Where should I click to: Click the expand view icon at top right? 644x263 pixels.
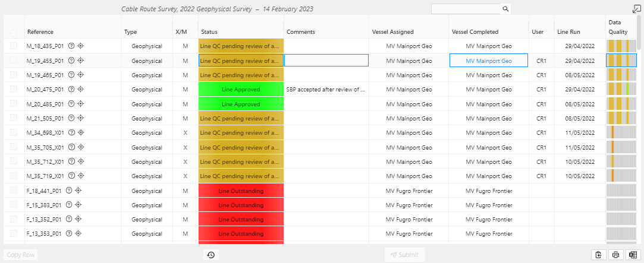click(636, 8)
